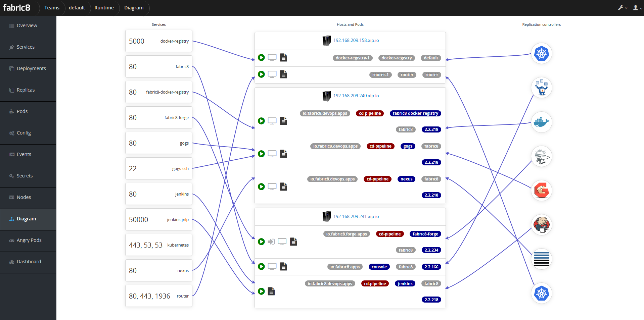Screen dimensions: 644x320
Task: Click connect arrow icon on fabric8-forge pod
Action: coord(271,242)
